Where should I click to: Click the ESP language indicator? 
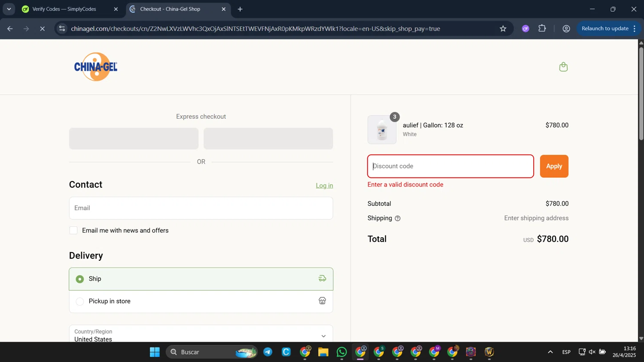pos(566,352)
